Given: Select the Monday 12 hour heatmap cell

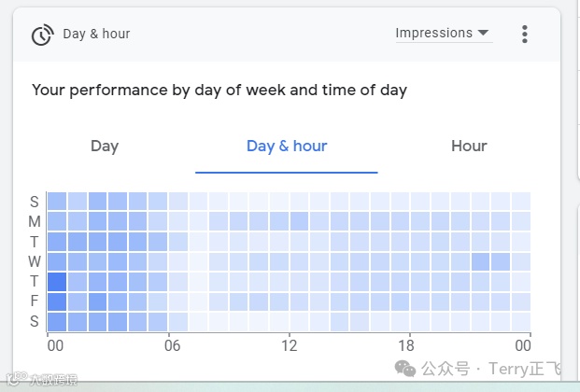Looking at the screenshot, I should pos(299,221).
